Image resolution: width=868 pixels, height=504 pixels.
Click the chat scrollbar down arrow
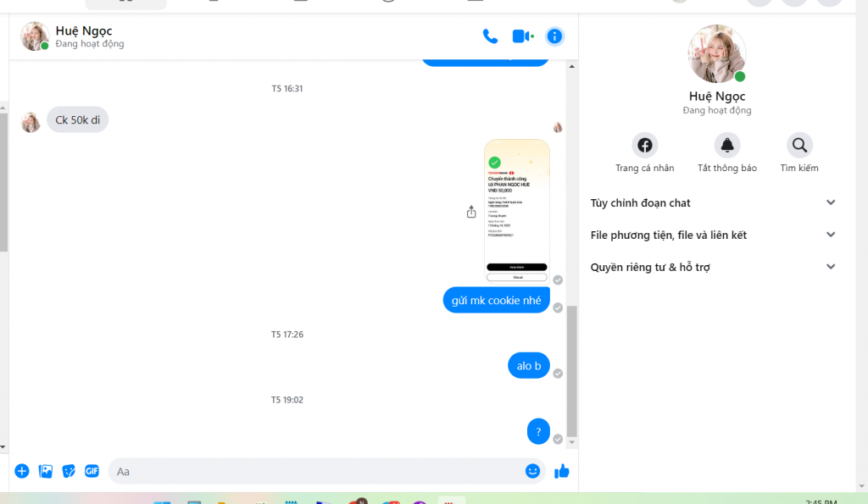[x=572, y=442]
